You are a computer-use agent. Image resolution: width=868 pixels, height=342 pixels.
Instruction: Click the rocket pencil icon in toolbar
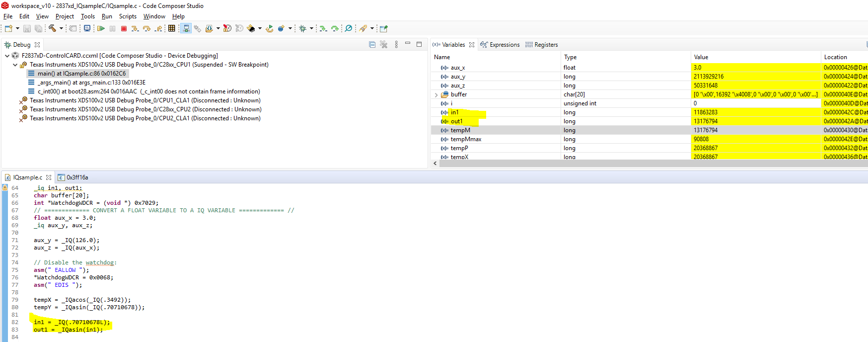click(363, 28)
